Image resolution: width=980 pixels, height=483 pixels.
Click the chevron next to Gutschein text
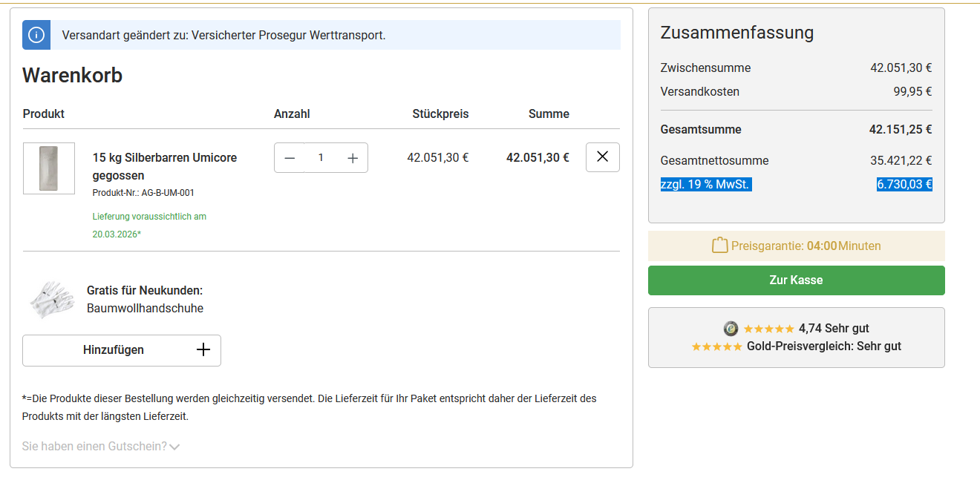click(174, 447)
